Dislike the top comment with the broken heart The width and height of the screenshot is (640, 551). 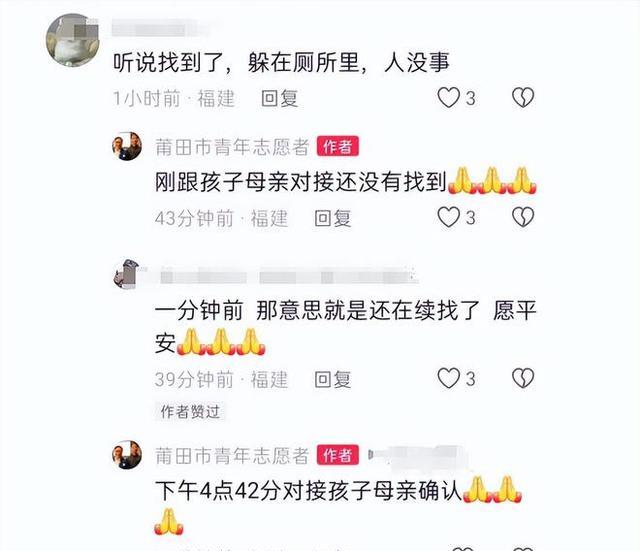click(523, 98)
